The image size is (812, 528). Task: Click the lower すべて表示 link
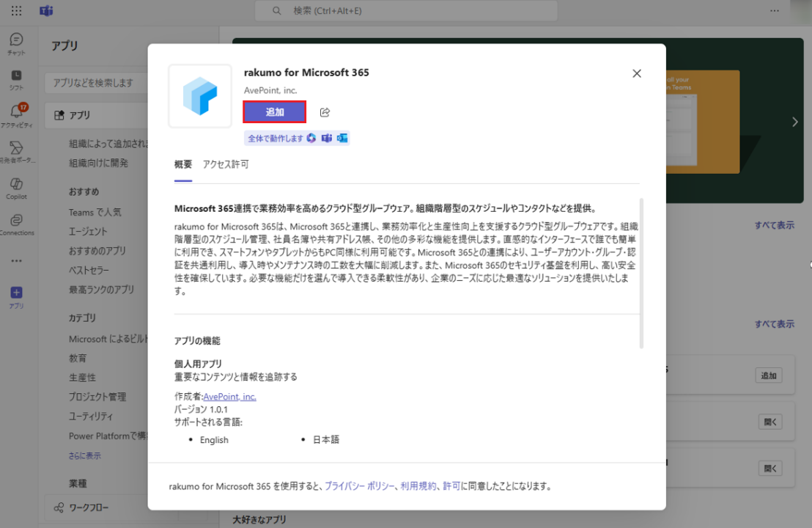774,324
